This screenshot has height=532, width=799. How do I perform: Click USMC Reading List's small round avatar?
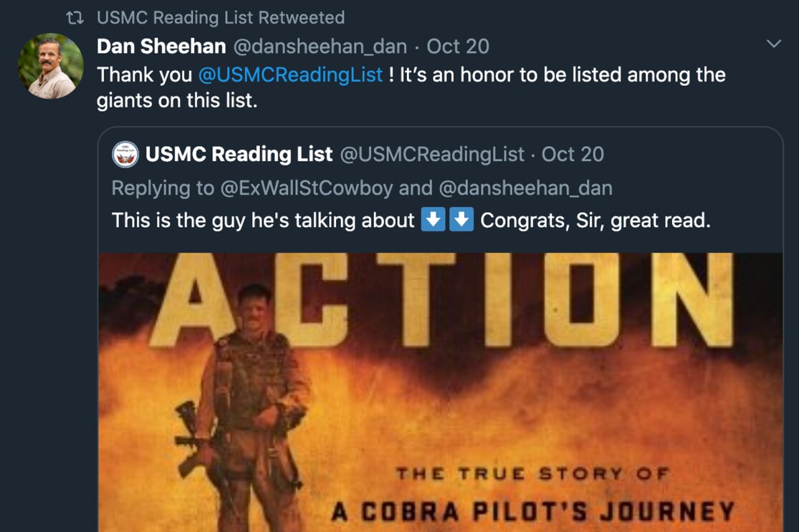pos(125,155)
